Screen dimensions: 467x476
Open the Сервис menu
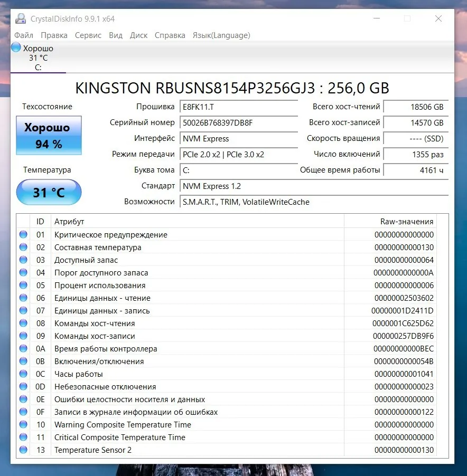88,35
